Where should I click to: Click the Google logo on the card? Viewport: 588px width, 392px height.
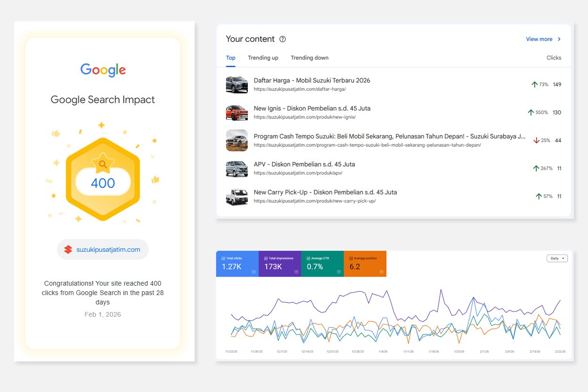(103, 70)
